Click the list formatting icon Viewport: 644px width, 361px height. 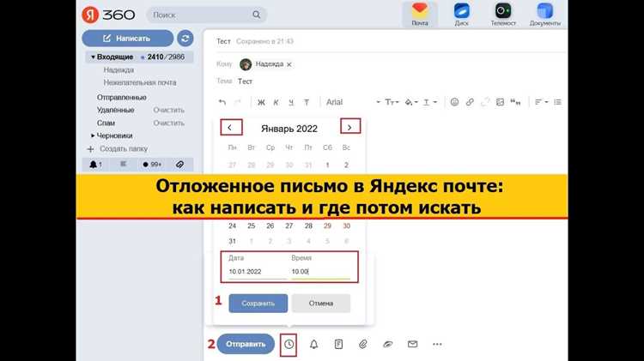[x=557, y=102]
